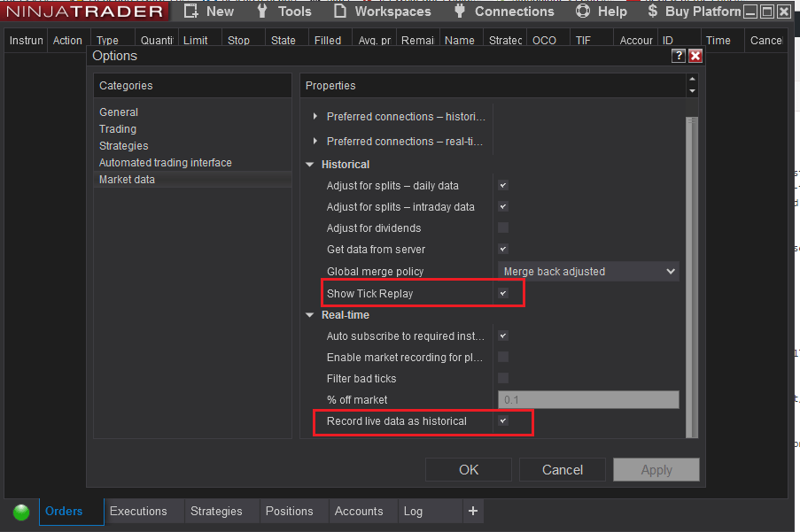Switch to the Orders tab
Screen dimensions: 800x532
[72, 511]
